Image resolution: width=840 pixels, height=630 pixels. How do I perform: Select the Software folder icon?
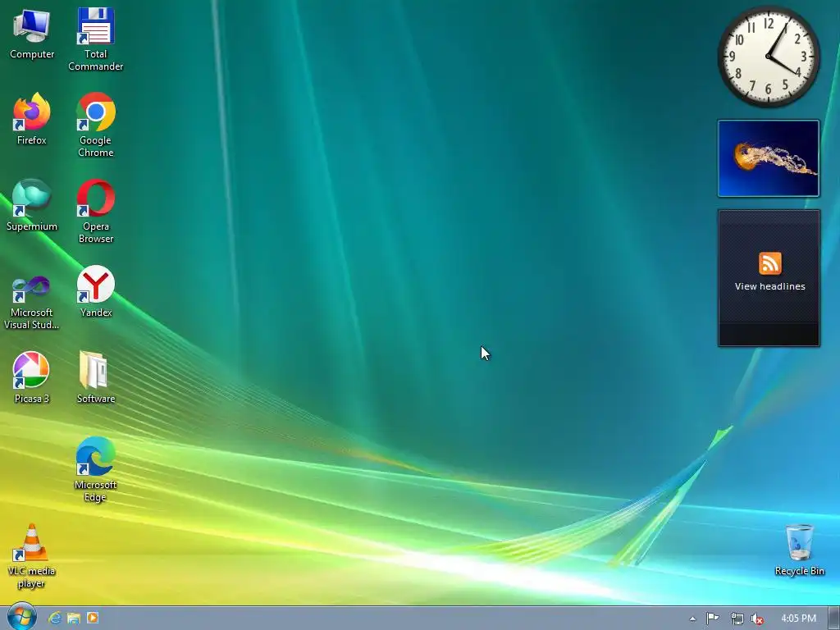(x=95, y=377)
